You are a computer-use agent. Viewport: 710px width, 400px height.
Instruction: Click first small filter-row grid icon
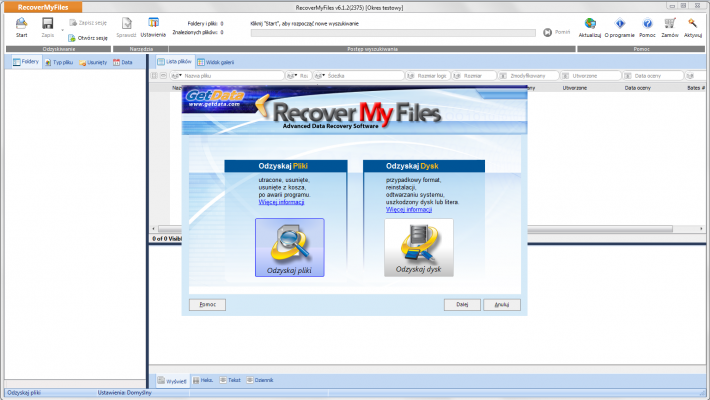[154, 76]
